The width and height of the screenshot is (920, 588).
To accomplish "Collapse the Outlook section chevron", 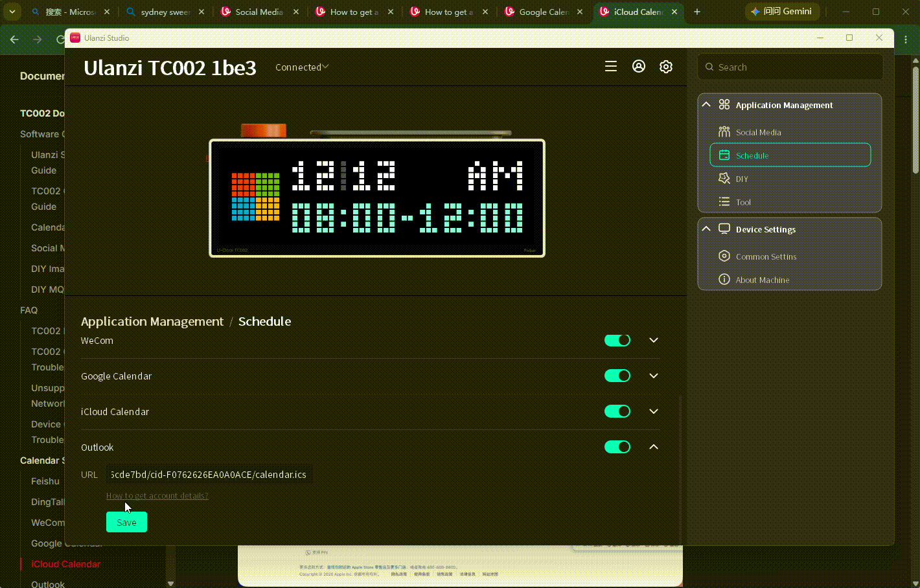I will pyautogui.click(x=654, y=447).
